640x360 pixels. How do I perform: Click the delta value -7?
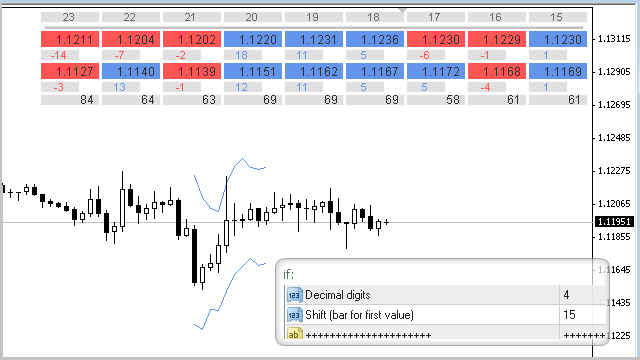point(121,55)
